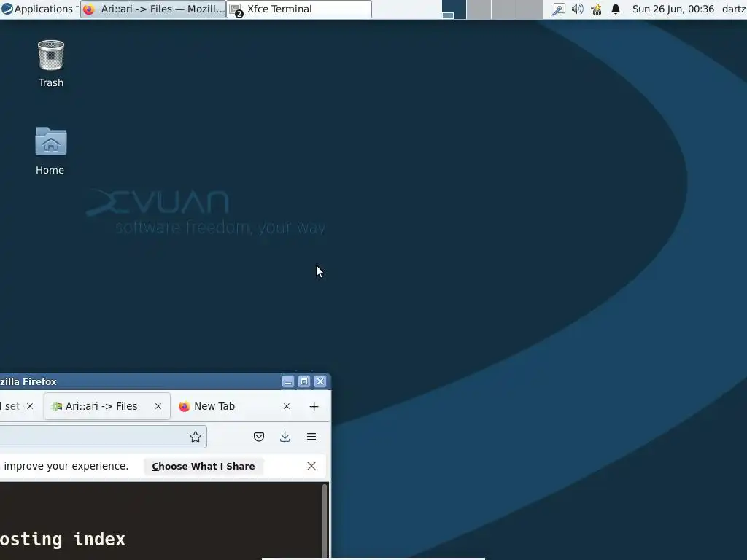Open the power manager tray icon
The width and height of the screenshot is (747, 560).
(596, 9)
